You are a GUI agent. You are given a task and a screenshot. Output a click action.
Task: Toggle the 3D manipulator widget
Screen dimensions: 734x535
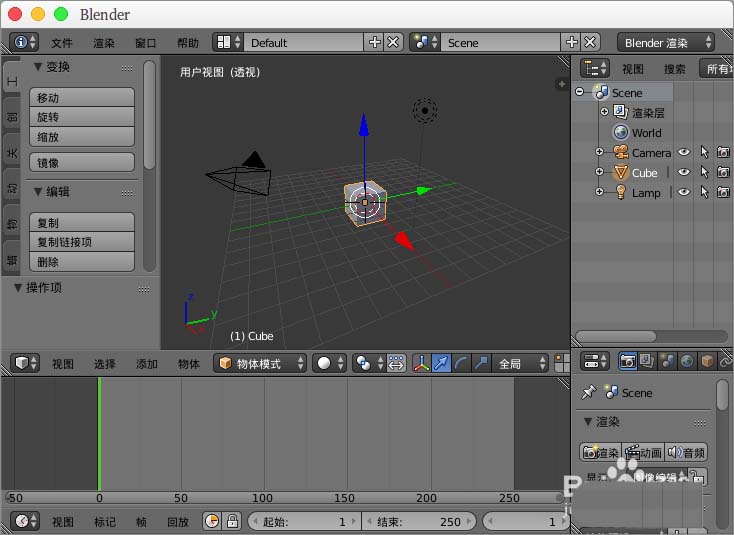tap(421, 363)
